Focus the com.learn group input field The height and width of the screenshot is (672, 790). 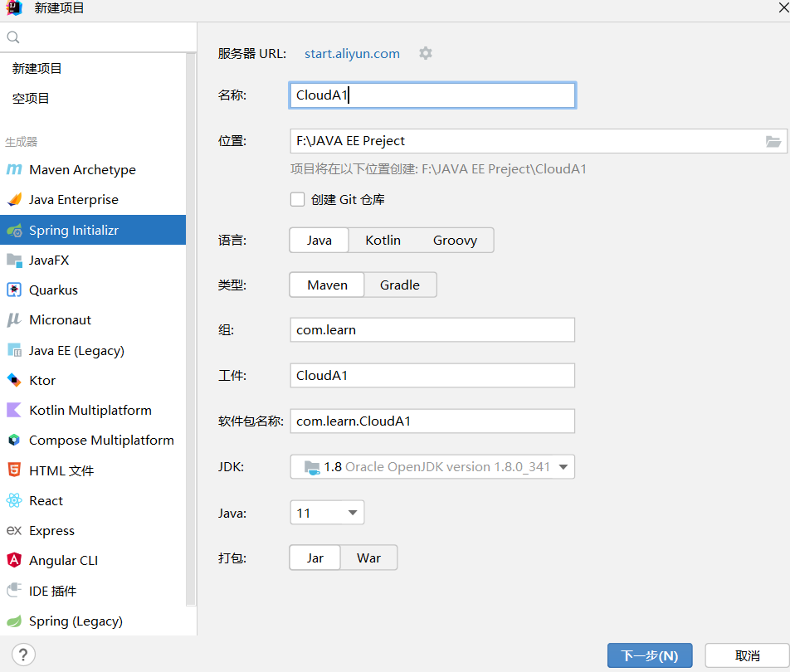click(432, 330)
